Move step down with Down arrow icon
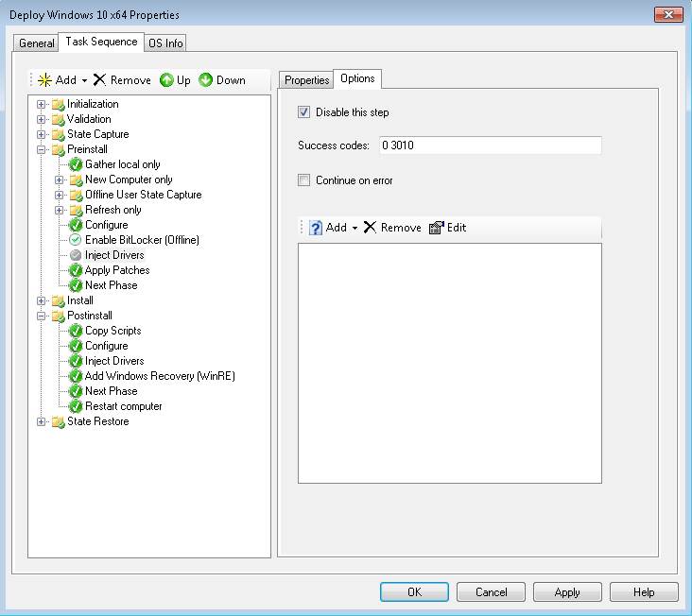 [x=206, y=80]
